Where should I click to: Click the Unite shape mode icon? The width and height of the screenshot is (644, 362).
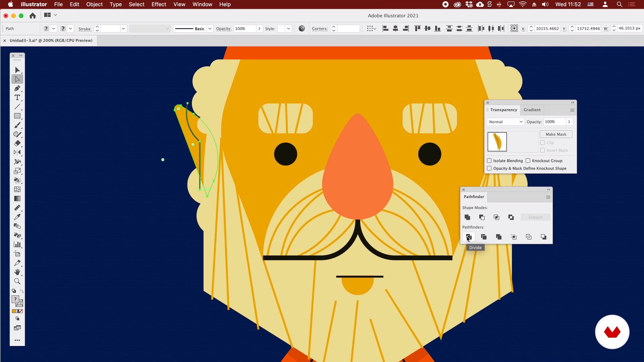(x=467, y=217)
